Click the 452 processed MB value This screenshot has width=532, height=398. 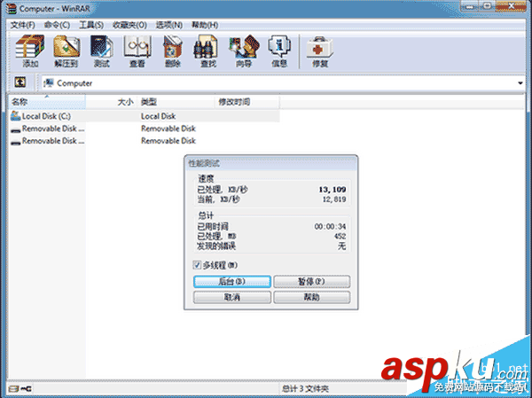pyautogui.click(x=340, y=236)
